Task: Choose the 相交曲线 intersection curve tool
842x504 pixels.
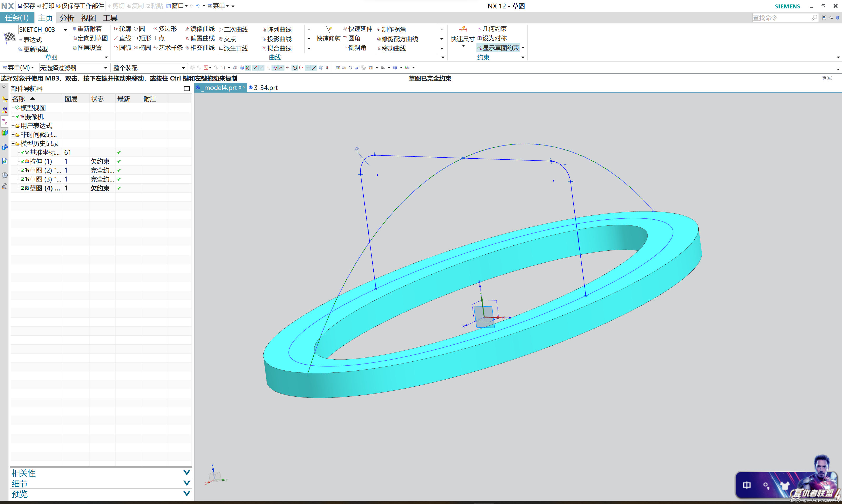Action: click(200, 48)
